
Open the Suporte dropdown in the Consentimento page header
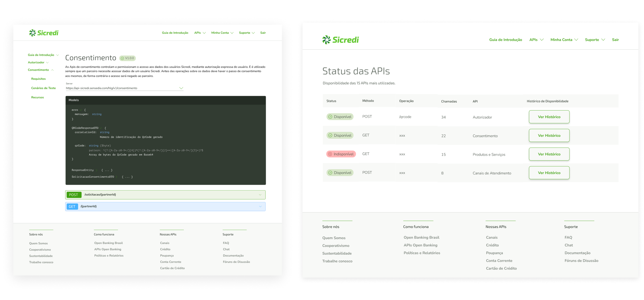247,33
